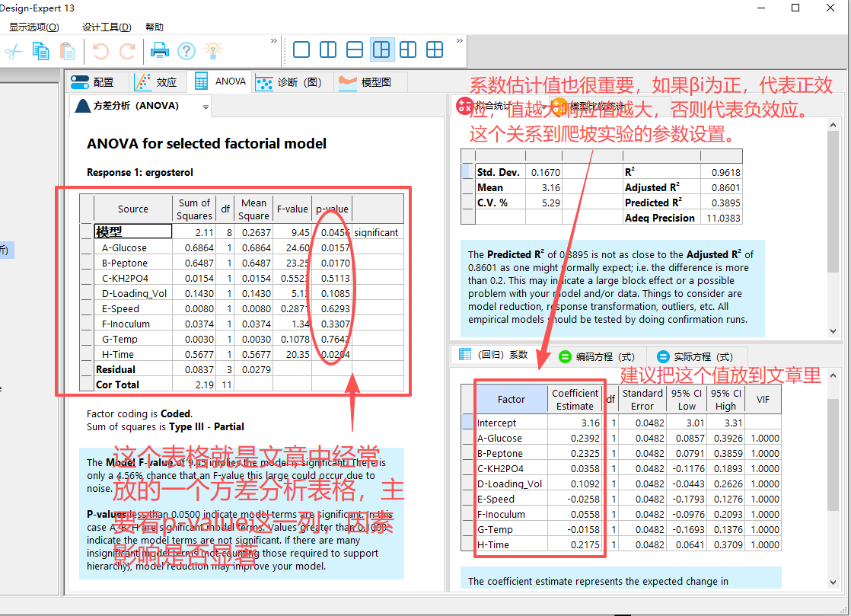Viewport: 851px width, 616px height.
Task: Click the Cut scissors icon
Action: coord(14,51)
